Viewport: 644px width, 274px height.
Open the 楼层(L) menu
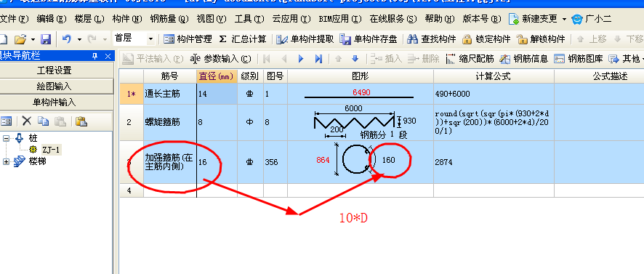click(x=89, y=19)
